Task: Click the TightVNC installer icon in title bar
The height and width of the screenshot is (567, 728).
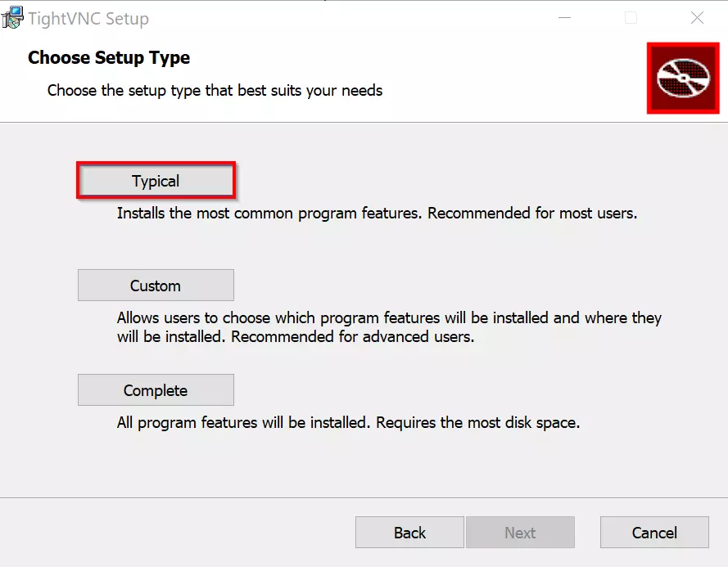Action: point(13,17)
